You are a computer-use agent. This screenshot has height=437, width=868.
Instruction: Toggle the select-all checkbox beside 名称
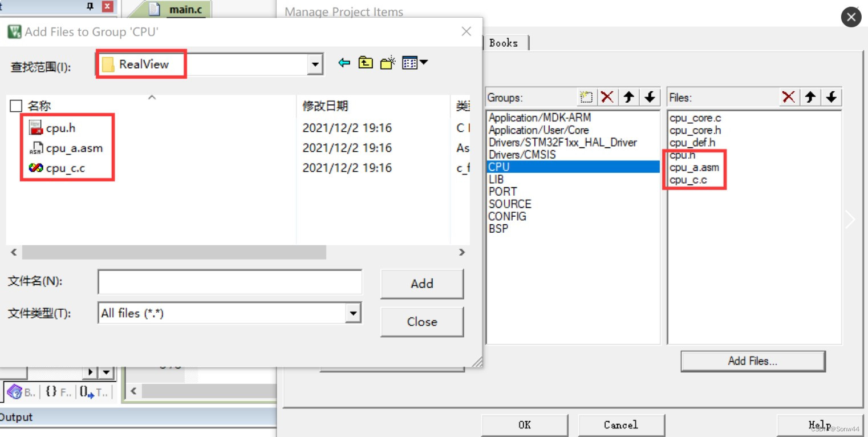click(17, 106)
